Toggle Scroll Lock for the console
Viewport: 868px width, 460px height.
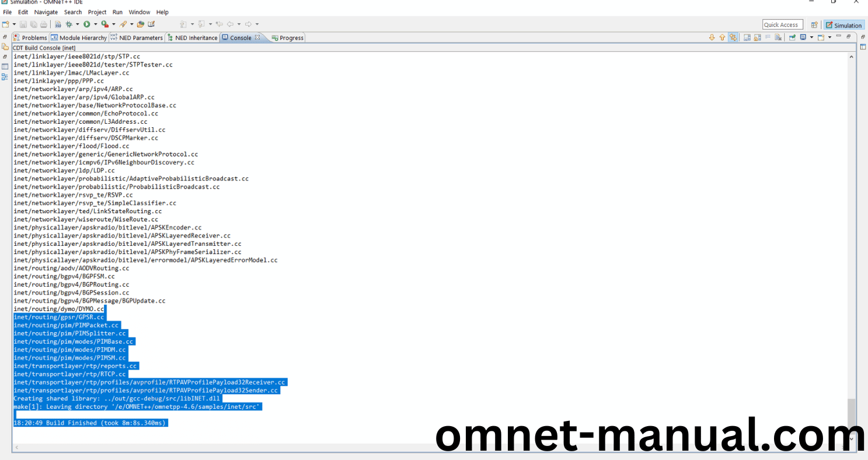click(757, 37)
